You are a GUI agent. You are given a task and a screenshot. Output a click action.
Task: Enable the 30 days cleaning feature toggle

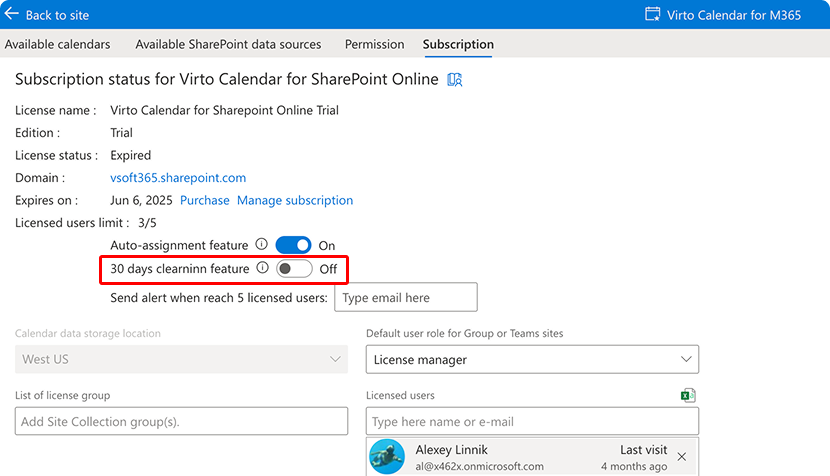tap(294, 269)
